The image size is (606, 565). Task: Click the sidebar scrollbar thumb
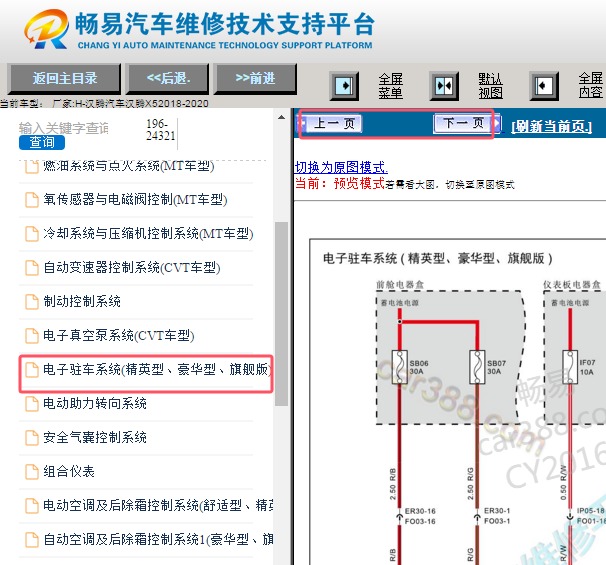coord(281,314)
